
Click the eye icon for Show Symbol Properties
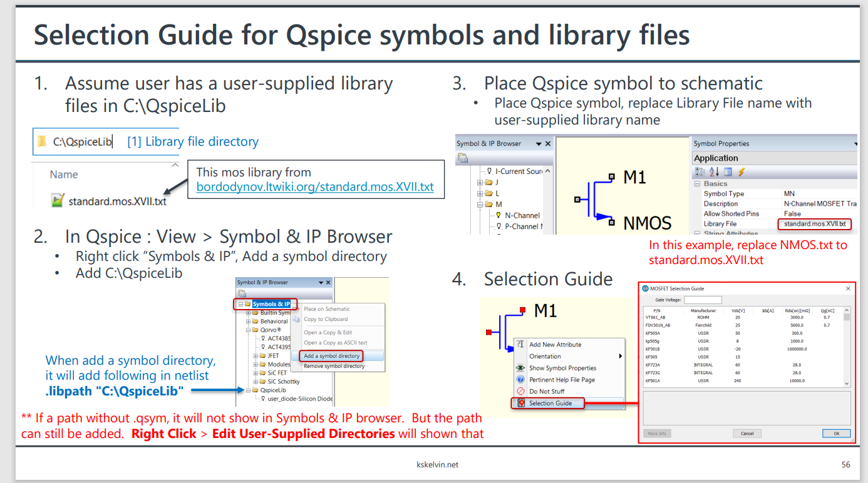tap(520, 368)
